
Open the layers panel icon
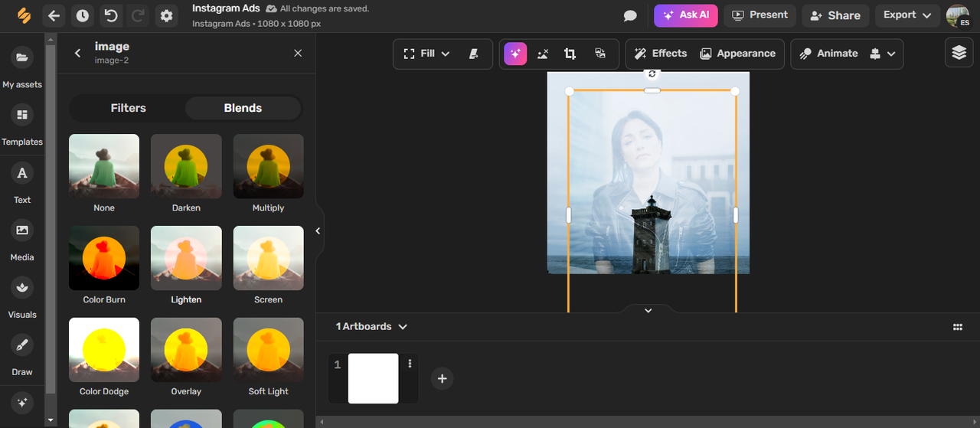coord(959,52)
